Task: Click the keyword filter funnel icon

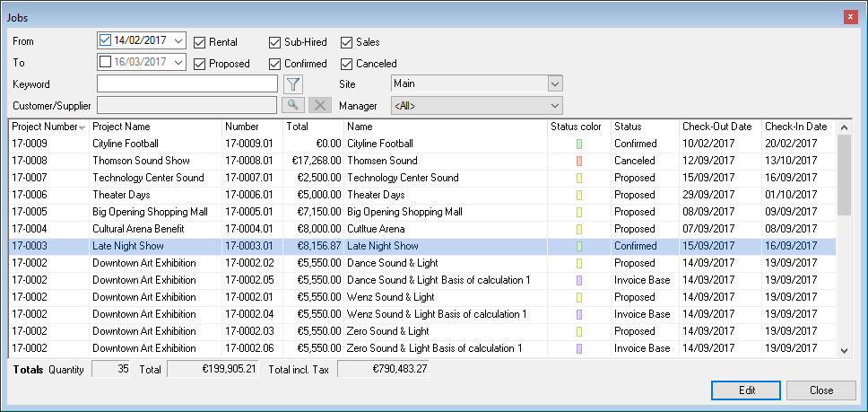Action: click(292, 83)
